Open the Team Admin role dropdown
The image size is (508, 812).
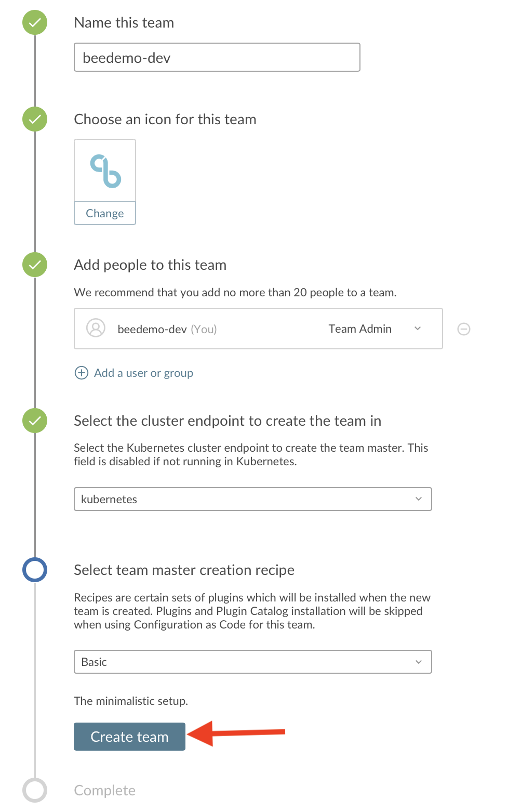[x=375, y=329]
